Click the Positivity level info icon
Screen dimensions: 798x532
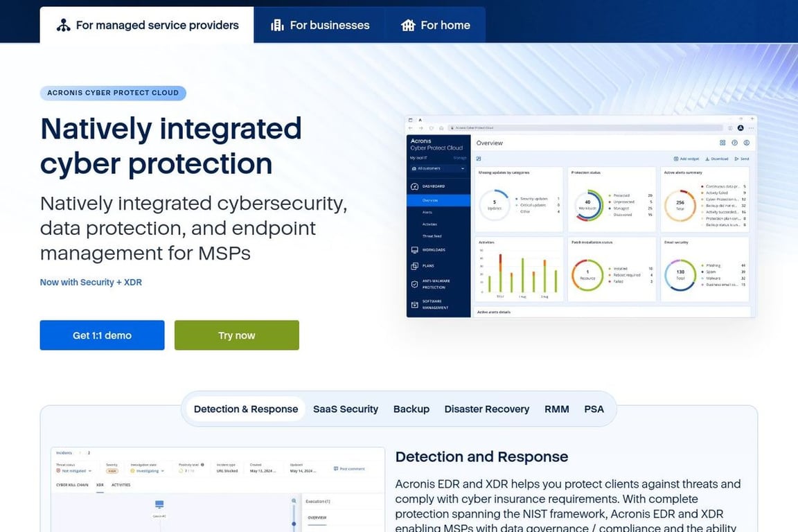(x=202, y=465)
